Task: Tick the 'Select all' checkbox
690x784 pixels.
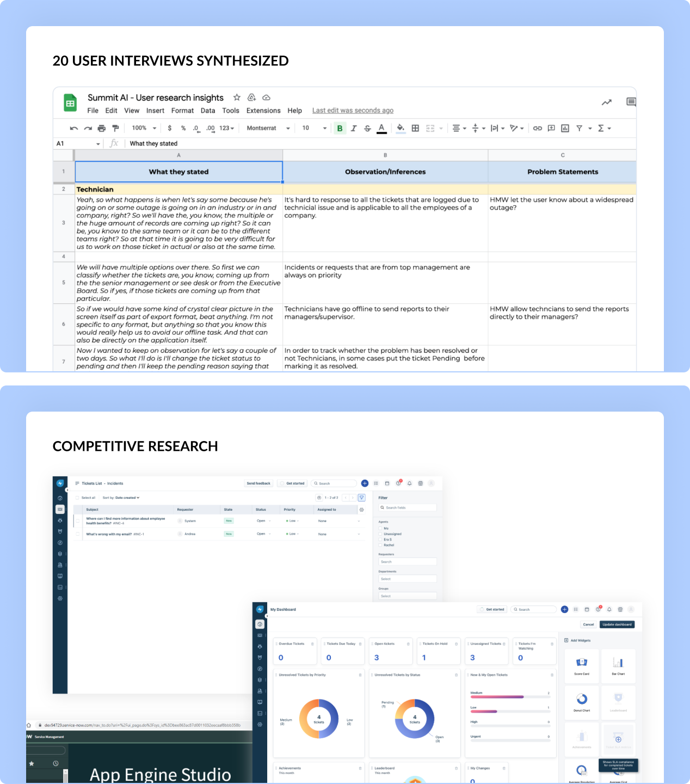Action: pos(78,498)
